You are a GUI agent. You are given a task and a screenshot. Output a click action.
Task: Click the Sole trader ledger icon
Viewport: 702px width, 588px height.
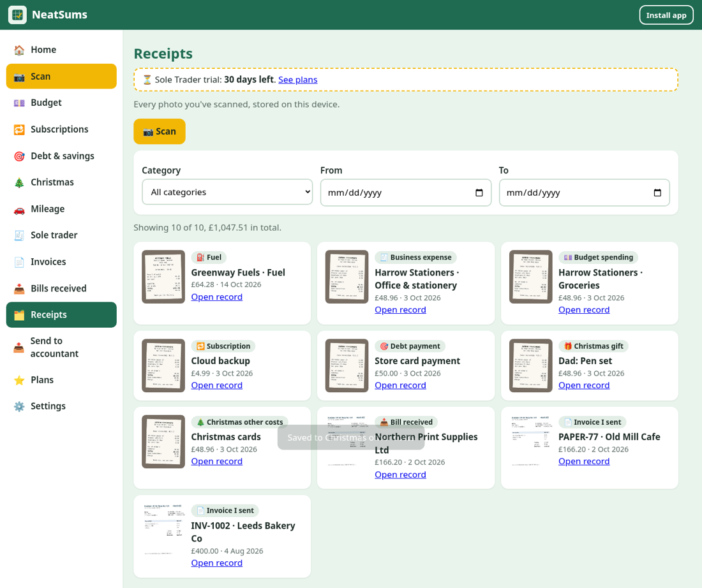[19, 235]
